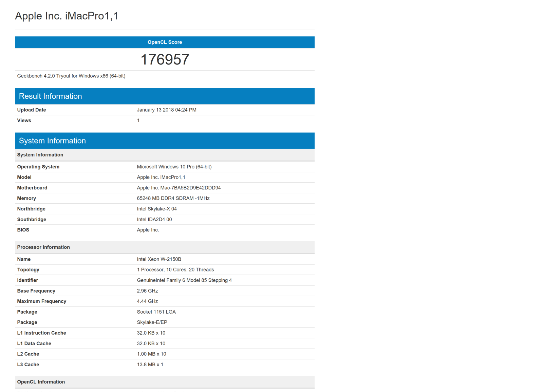Click the Processor Information subheader
Viewport: 543px width, 392px height.
coord(165,247)
